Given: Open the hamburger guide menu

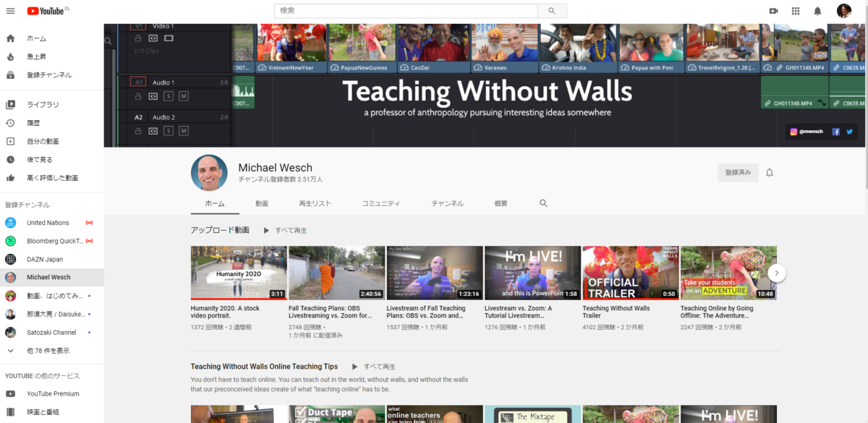Looking at the screenshot, I should pos(10,11).
